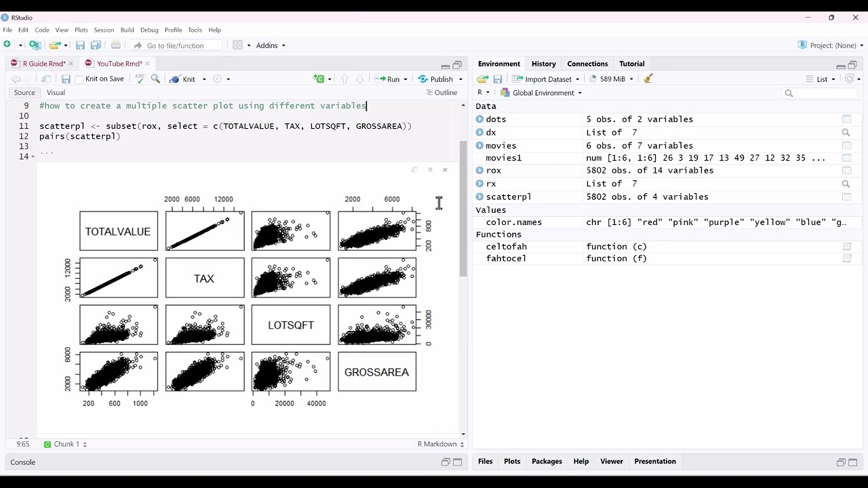The image size is (868, 488).
Task: Switch editor to Visual mode
Action: pos(56,93)
